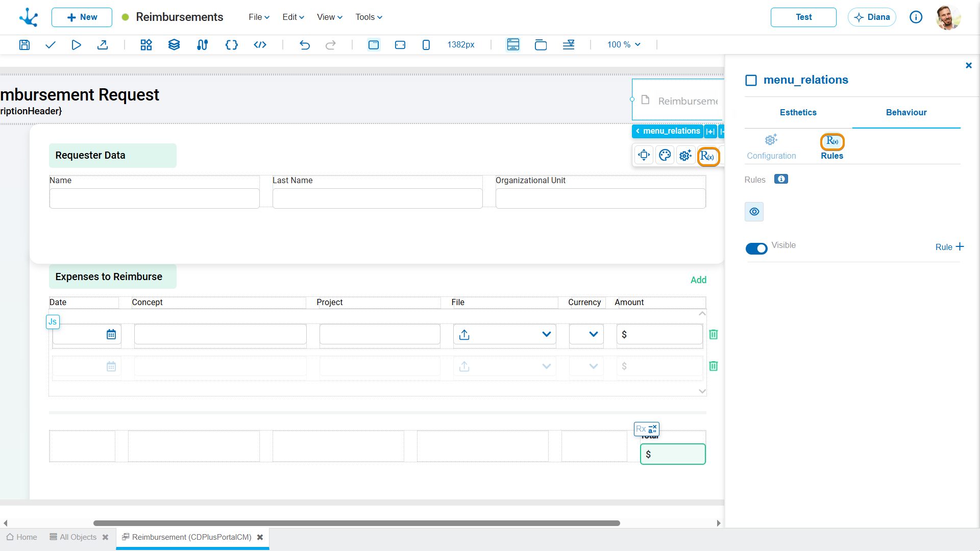
Task: Open the palette esthetics icon
Action: point(665,155)
